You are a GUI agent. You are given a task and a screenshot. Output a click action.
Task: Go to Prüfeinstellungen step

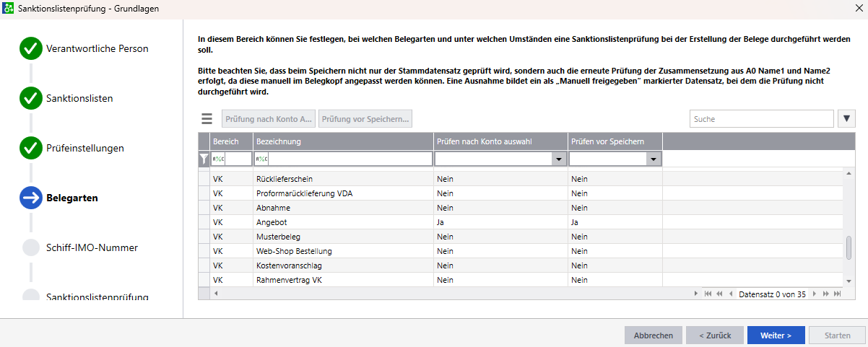(85, 148)
